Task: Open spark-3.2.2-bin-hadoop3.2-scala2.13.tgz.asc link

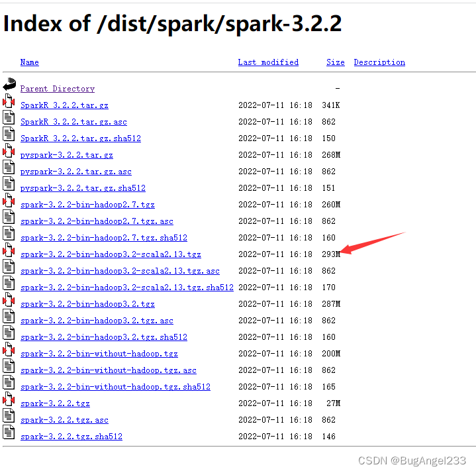Action: tap(120, 271)
